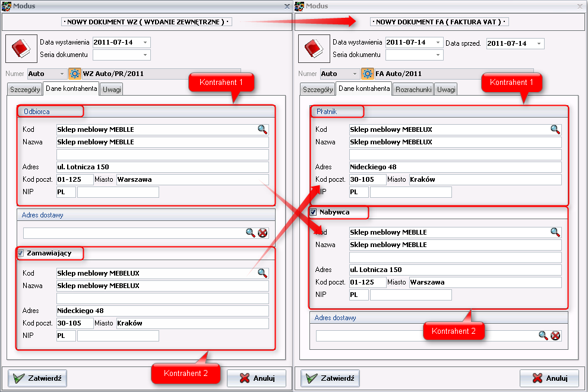This screenshot has height=392, width=588.
Task: Search contractor in Płatnik Kod field
Action: (x=555, y=129)
